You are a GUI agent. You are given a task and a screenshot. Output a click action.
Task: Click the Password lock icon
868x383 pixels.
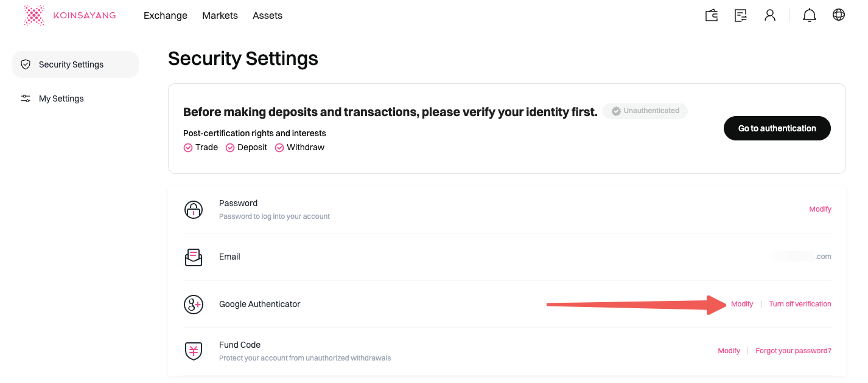coord(194,210)
